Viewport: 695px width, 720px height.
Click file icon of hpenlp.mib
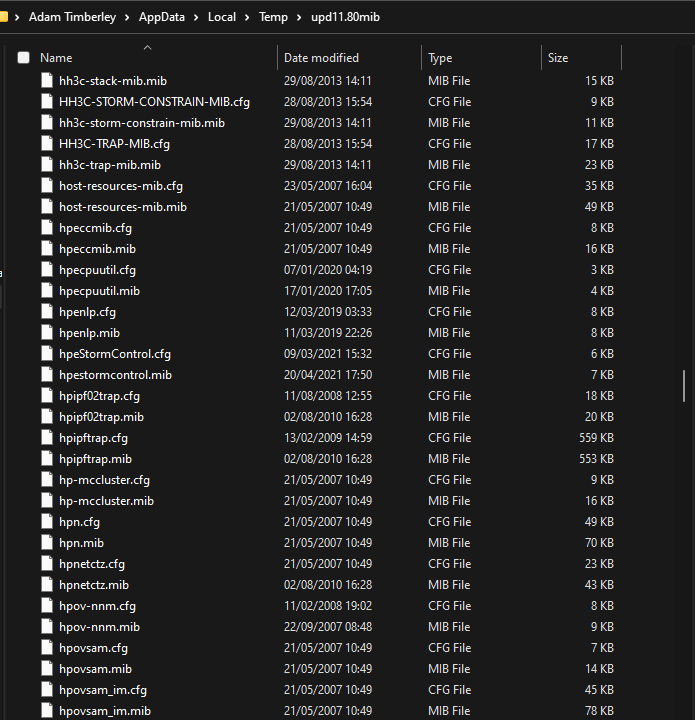click(x=47, y=332)
